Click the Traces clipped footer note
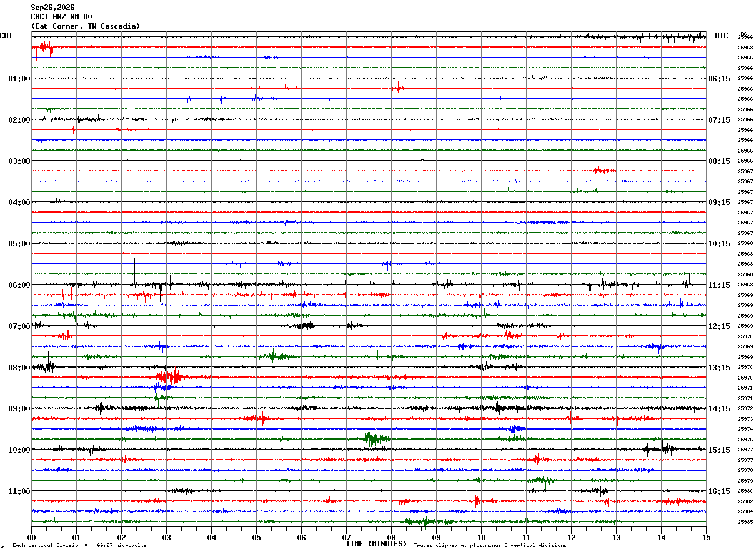 (490, 546)
